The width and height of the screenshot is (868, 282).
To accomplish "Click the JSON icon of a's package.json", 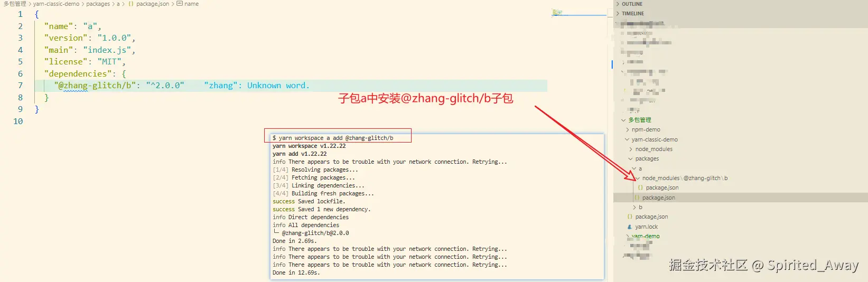I will 637,198.
